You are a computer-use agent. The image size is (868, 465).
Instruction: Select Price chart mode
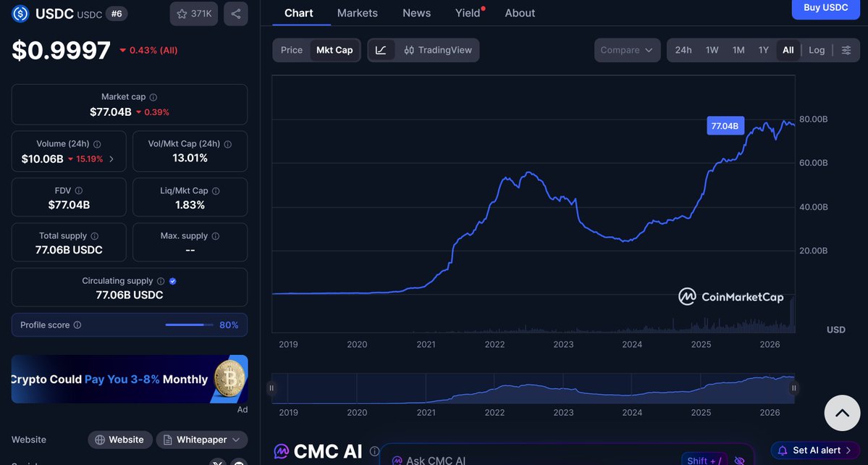click(292, 50)
